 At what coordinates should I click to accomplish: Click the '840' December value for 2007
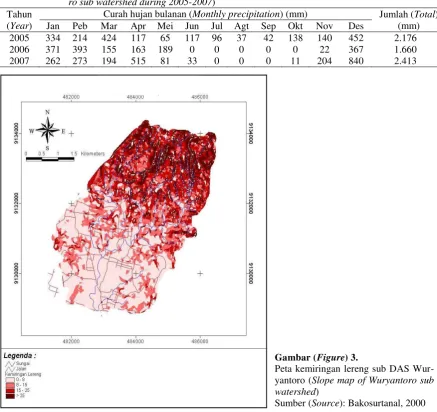[356, 61]
